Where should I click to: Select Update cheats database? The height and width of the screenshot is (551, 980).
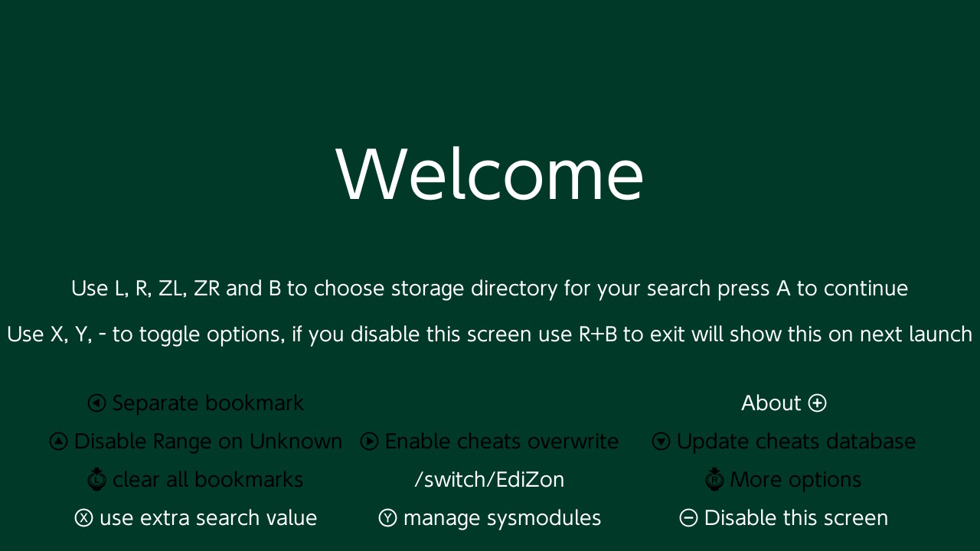(x=796, y=442)
